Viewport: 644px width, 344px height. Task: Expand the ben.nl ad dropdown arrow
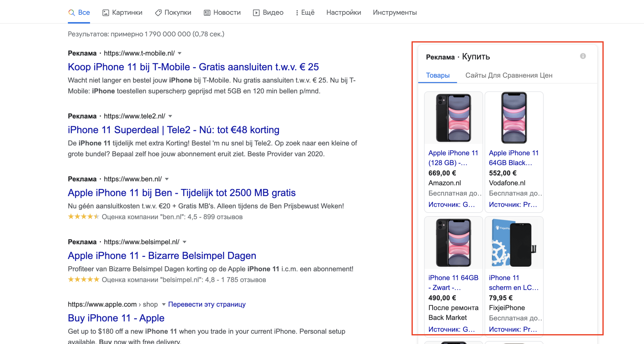pyautogui.click(x=167, y=179)
